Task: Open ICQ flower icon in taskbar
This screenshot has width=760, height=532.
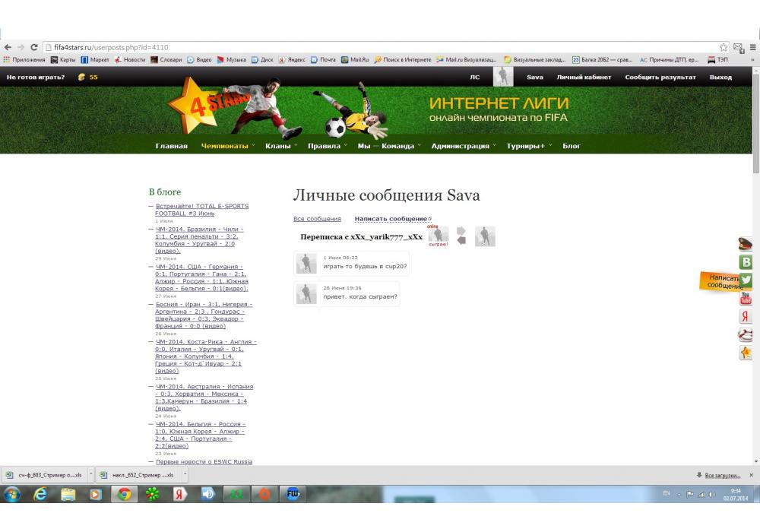Action: click(153, 495)
